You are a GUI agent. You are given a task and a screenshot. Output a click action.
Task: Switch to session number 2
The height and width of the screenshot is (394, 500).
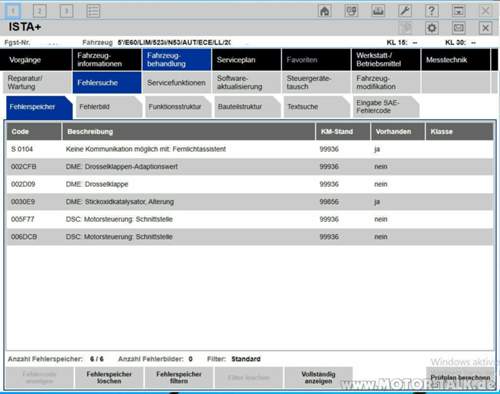pyautogui.click(x=40, y=11)
